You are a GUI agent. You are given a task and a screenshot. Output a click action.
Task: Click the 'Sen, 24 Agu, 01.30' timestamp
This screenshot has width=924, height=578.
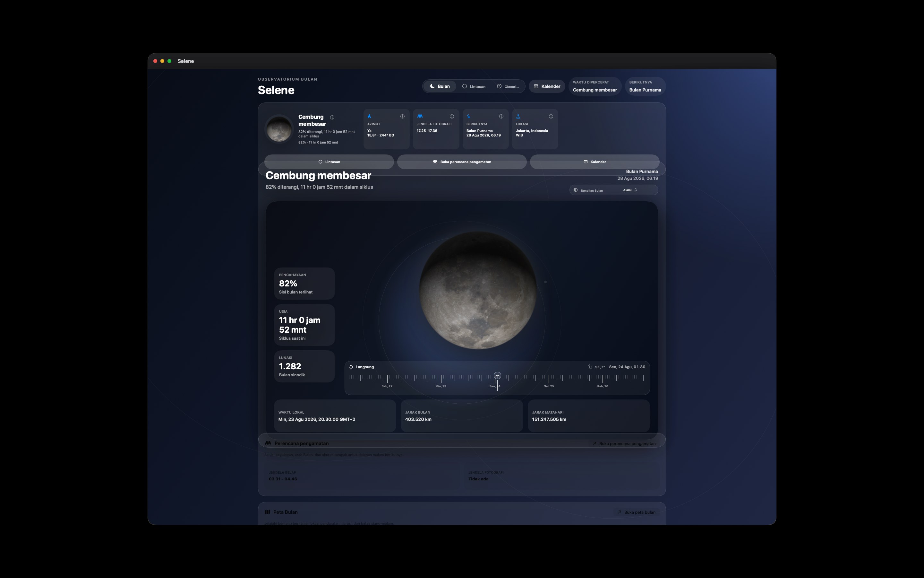627,367
